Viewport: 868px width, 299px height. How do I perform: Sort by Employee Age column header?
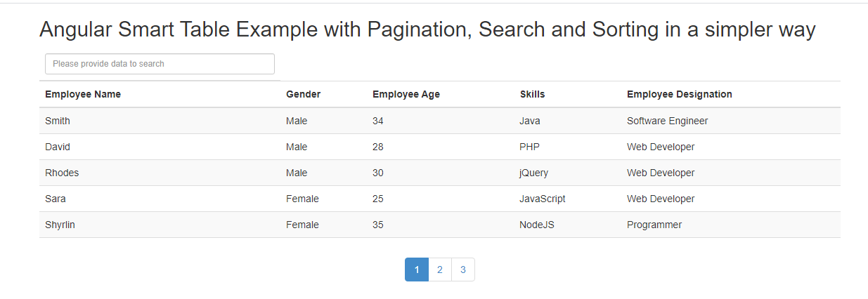tap(406, 94)
